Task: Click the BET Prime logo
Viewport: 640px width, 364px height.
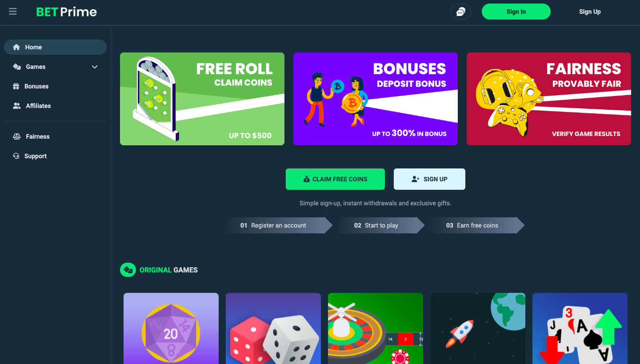Action: (67, 12)
